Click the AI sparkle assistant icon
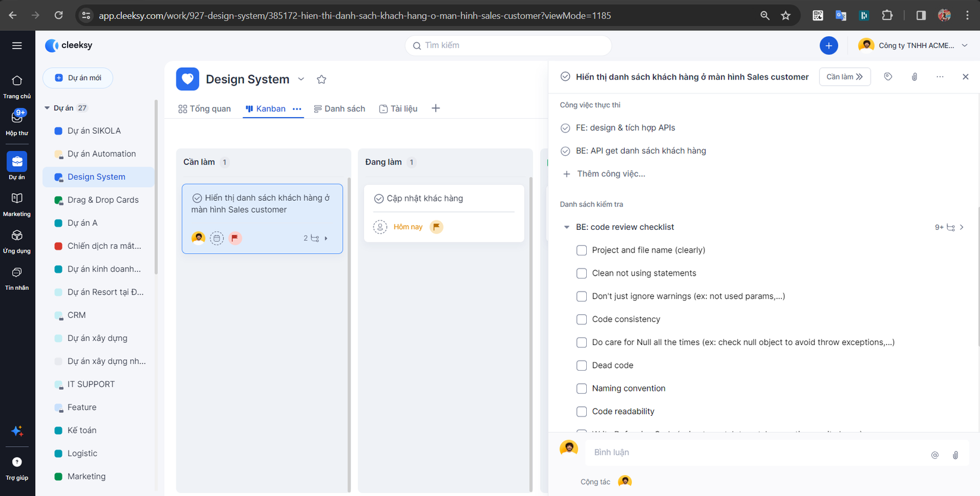Image resolution: width=980 pixels, height=496 pixels. point(17,431)
